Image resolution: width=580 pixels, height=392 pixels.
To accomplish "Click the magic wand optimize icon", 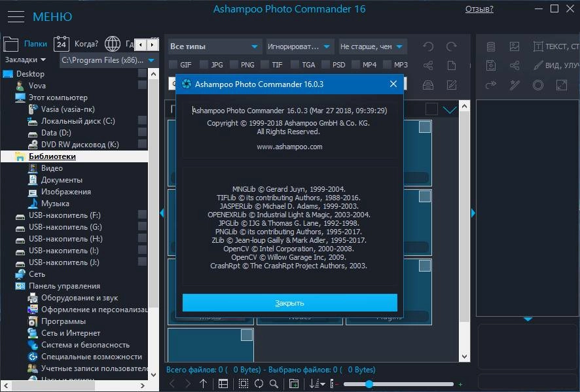I will point(515,85).
